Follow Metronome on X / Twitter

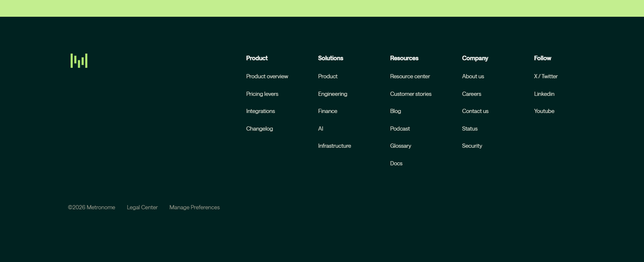tap(546, 76)
